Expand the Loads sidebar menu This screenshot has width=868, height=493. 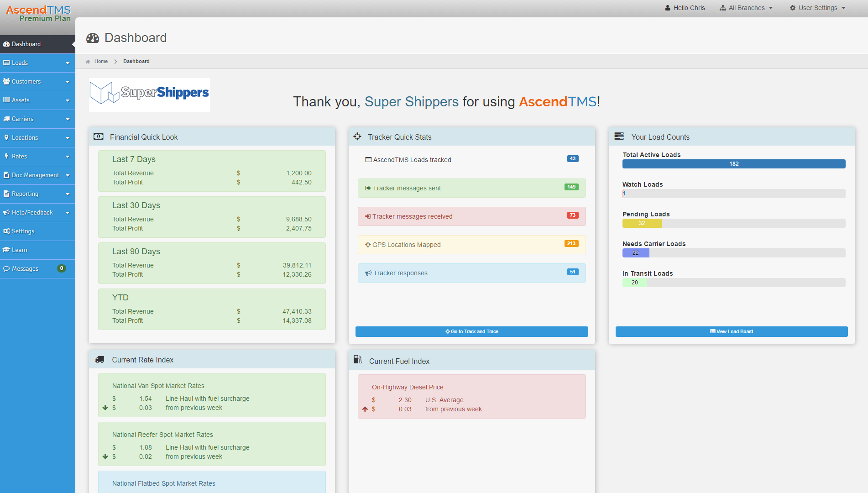click(x=37, y=63)
